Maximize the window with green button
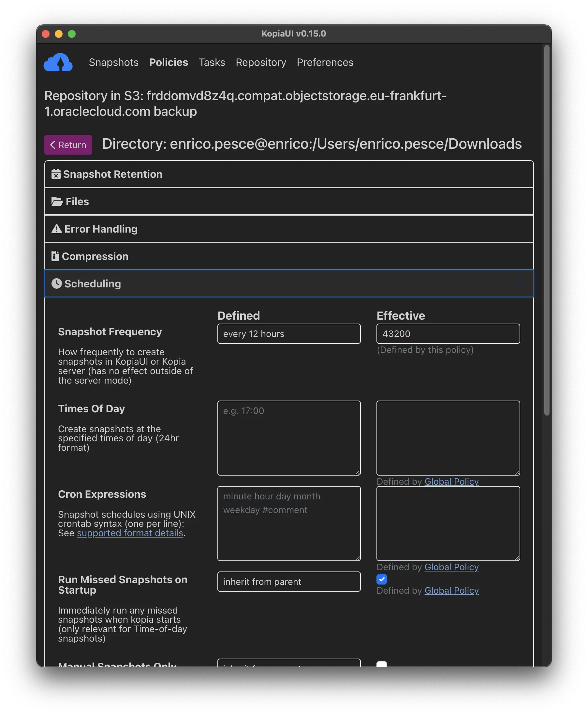Screen dimensions: 588x715 (x=71, y=34)
